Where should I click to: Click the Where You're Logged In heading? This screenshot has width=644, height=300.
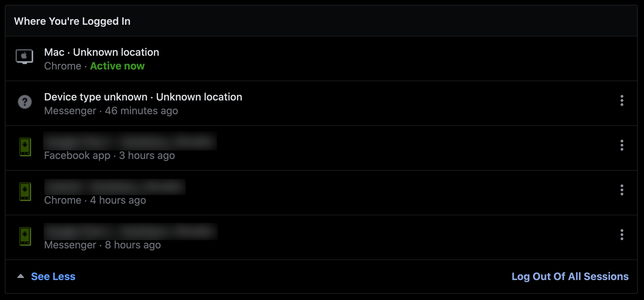point(72,21)
